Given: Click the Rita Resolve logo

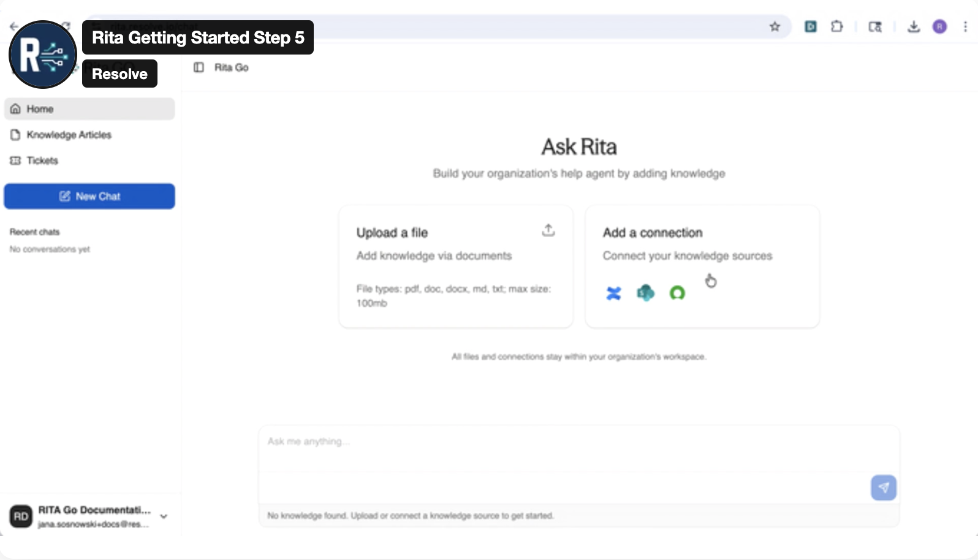Looking at the screenshot, I should [43, 55].
